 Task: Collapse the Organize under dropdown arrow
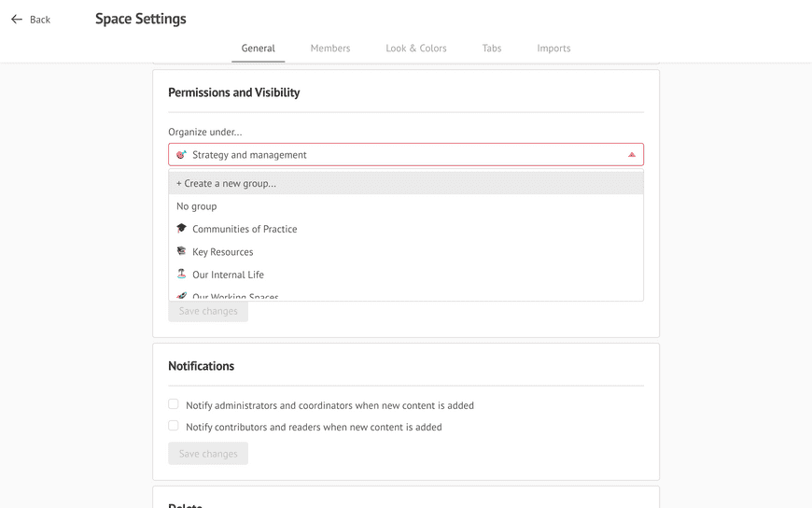[x=631, y=154]
